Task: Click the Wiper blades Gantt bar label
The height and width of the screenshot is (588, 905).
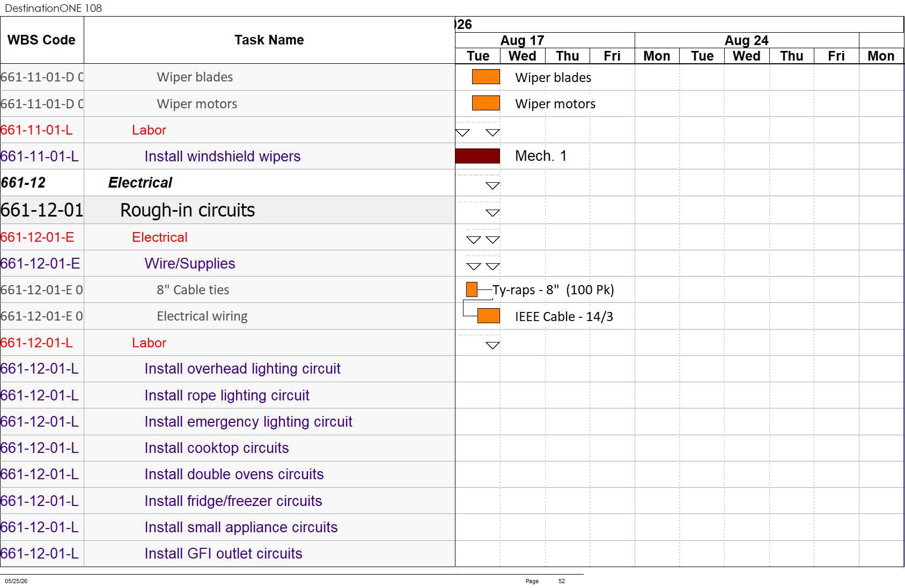Action: [553, 78]
